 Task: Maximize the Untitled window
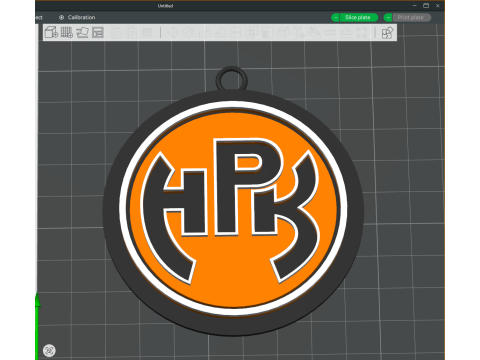coord(426,5)
